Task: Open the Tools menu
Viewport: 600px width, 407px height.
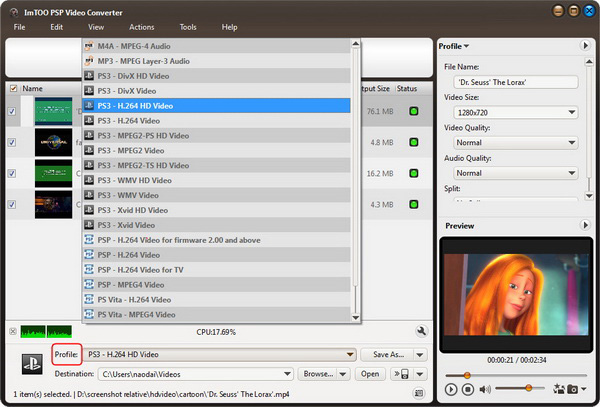Action: pyautogui.click(x=188, y=27)
